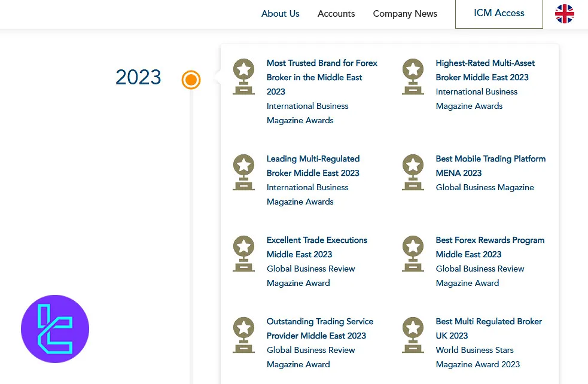Click trophy icon beside Best Multi Regulated Broker UK
Image resolution: width=588 pixels, height=384 pixels.
tap(413, 335)
